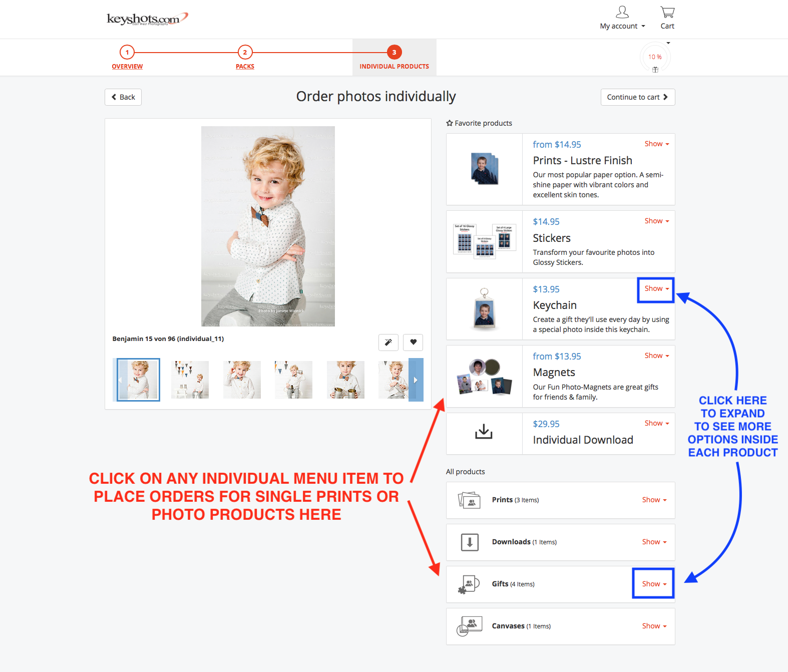Click the keyshots.com logo
The image size is (788, 672).
click(x=148, y=19)
